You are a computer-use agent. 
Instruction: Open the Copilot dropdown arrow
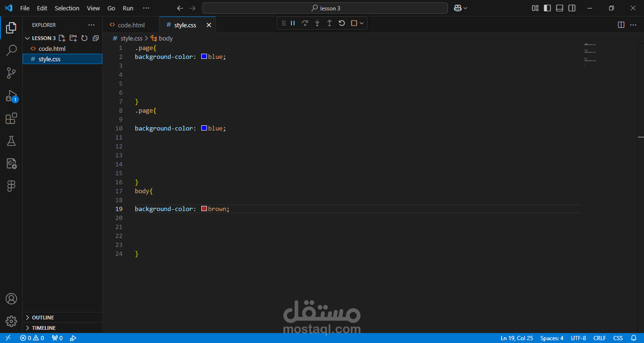(465, 8)
